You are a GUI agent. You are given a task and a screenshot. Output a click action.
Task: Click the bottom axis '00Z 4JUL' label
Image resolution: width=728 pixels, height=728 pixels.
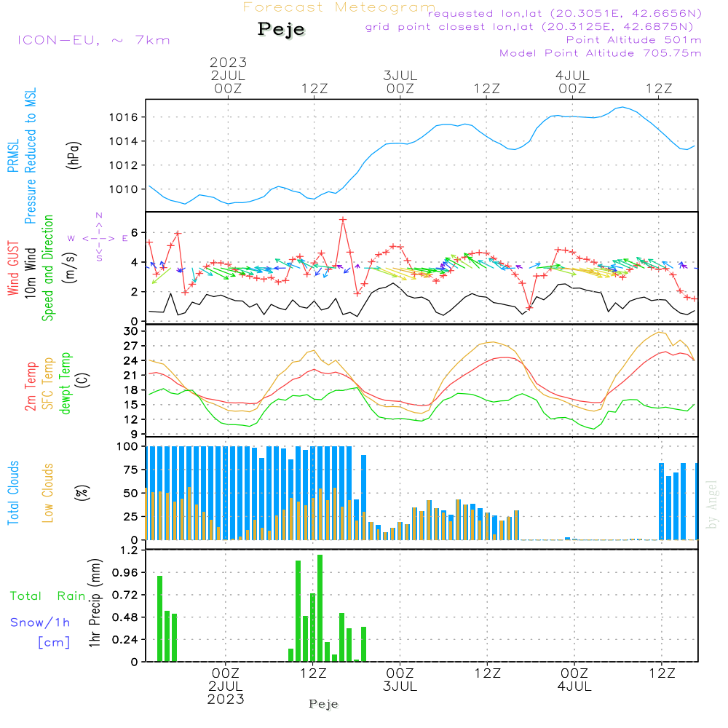coord(574,680)
